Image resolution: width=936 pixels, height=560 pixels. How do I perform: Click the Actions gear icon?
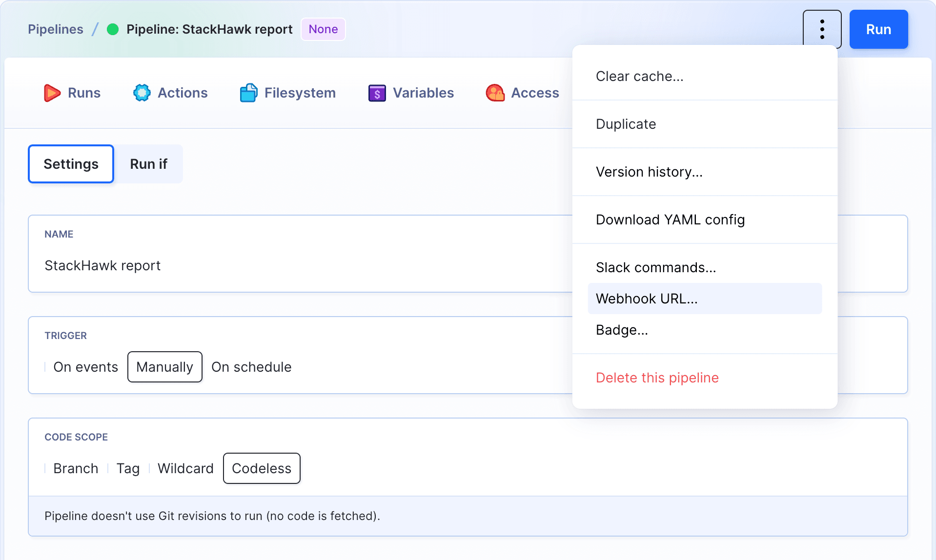pyautogui.click(x=142, y=93)
